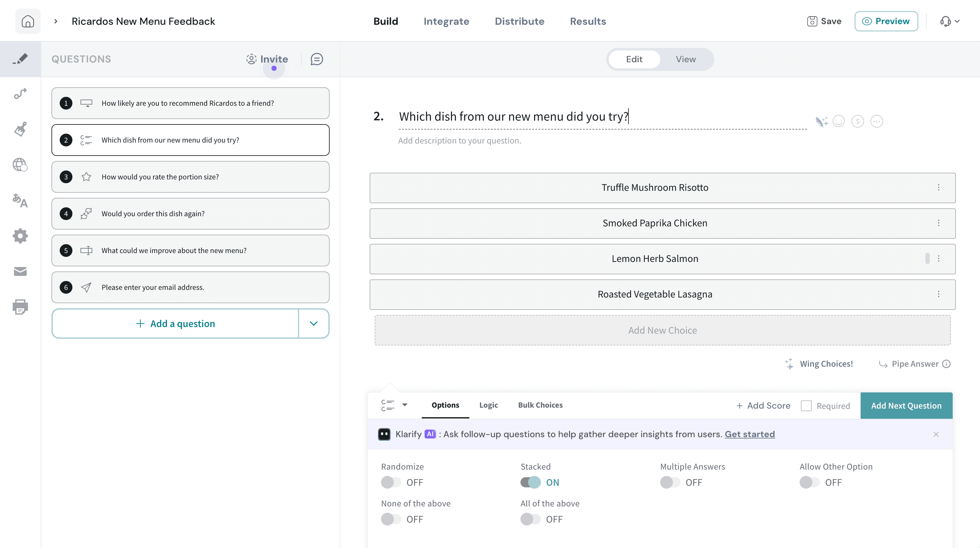Open the workflow logic icon in sidebar

(20, 94)
